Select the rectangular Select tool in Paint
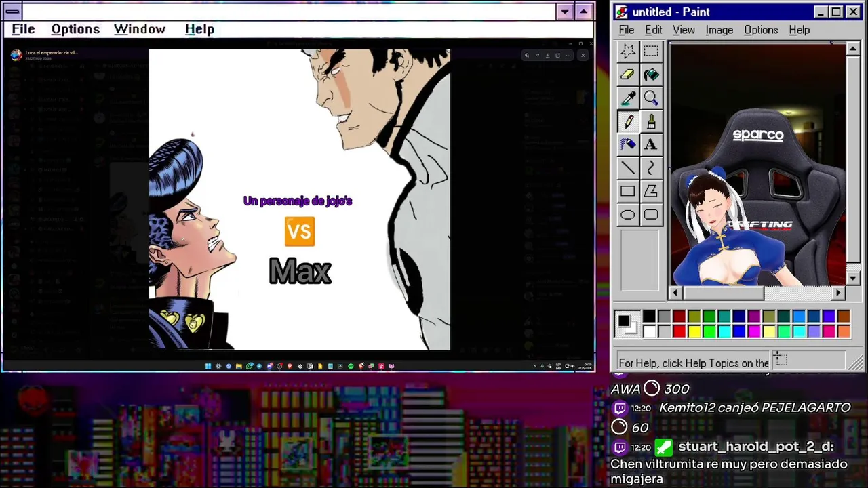 651,52
